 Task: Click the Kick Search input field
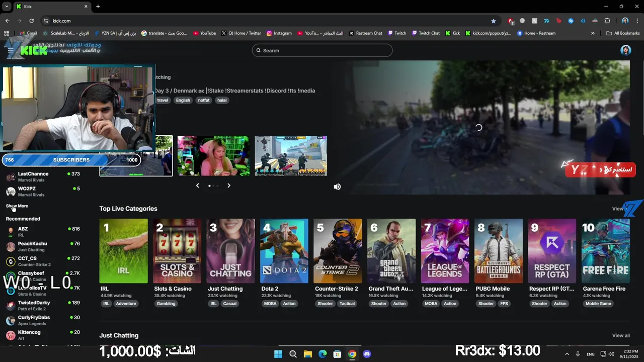click(322, 50)
